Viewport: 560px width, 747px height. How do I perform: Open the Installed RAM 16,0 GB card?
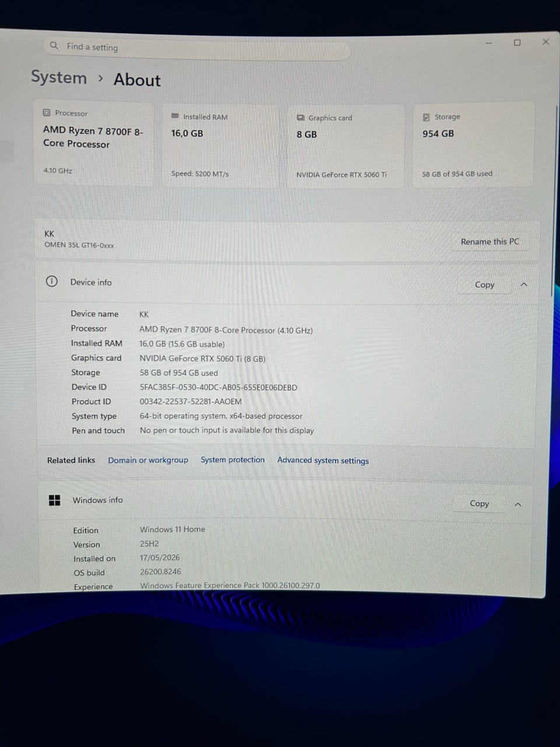tap(219, 146)
